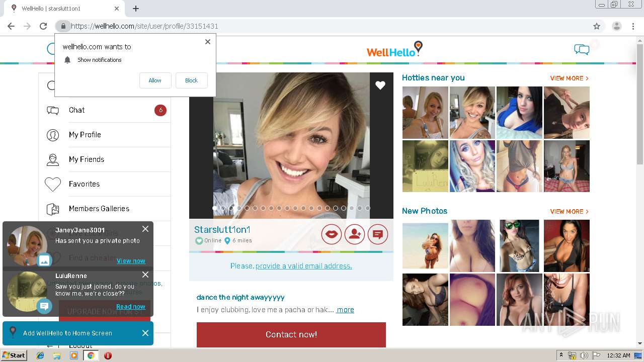Open File Explorer from taskbar

[x=57, y=355]
